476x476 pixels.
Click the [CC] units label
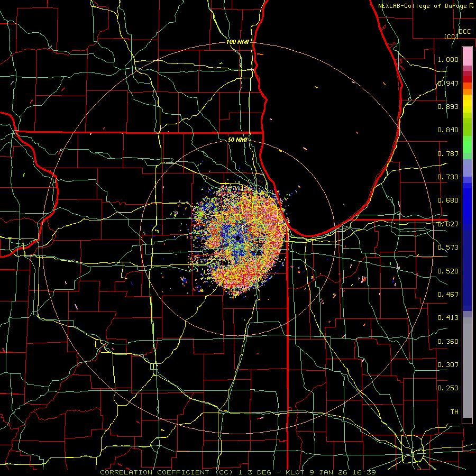pyautogui.click(x=451, y=36)
